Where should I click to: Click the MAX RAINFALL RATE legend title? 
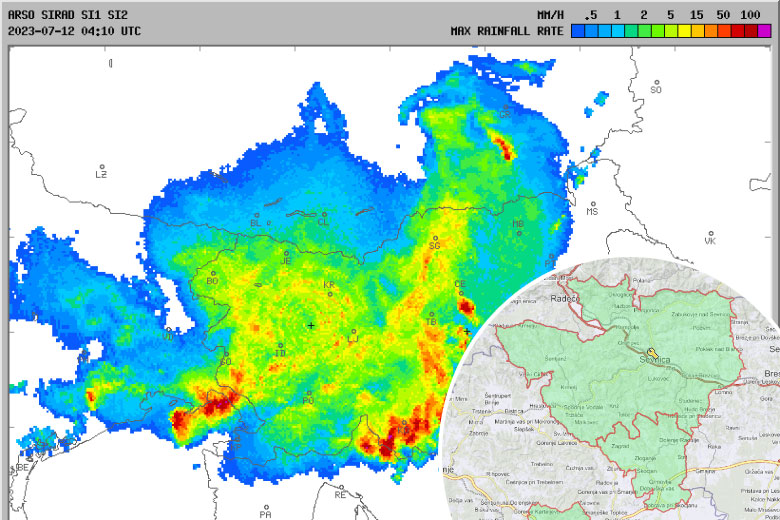click(507, 31)
